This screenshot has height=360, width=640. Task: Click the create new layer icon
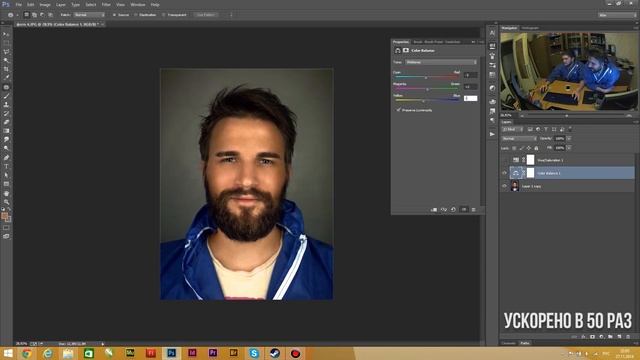[619, 337]
